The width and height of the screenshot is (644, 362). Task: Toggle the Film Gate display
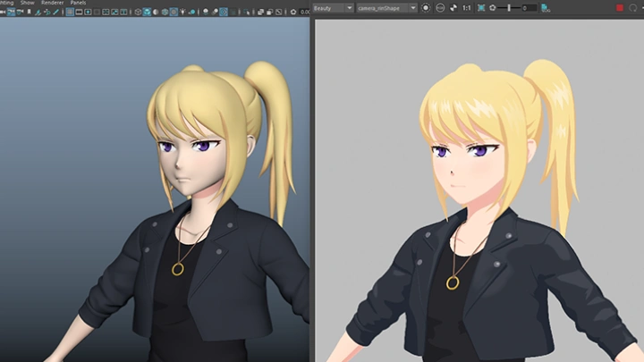[79, 12]
